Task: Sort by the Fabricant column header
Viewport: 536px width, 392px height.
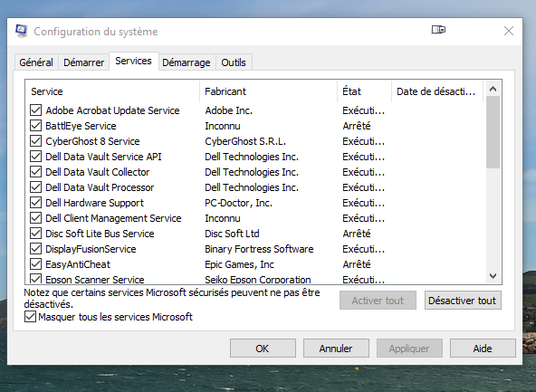Action: click(268, 91)
